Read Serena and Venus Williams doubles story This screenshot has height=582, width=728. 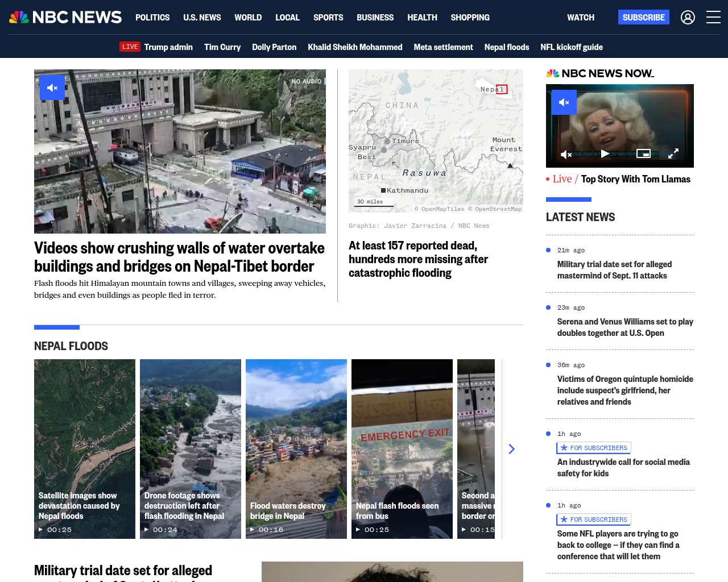click(x=625, y=327)
